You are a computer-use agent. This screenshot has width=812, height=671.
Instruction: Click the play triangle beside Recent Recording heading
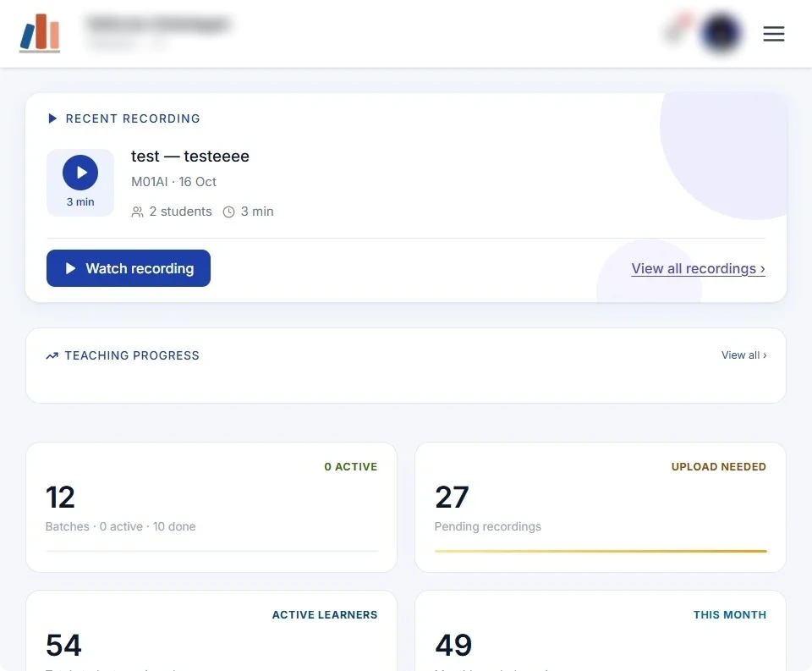click(52, 118)
